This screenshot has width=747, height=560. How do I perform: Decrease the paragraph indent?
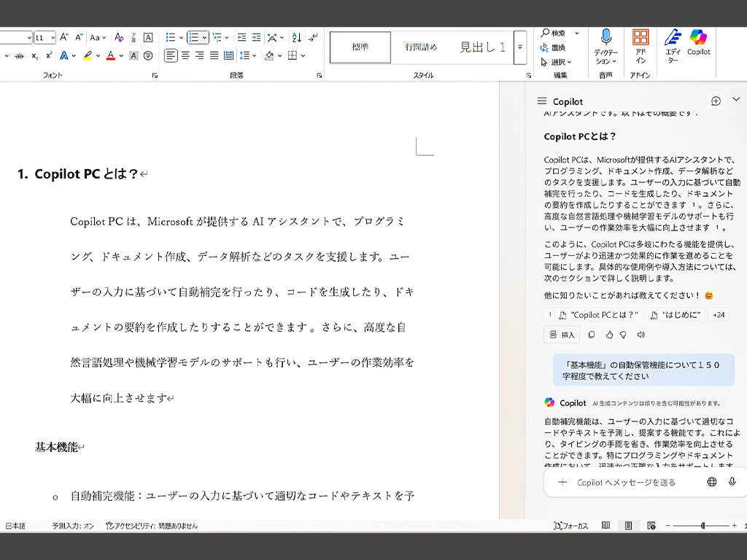pyautogui.click(x=242, y=37)
